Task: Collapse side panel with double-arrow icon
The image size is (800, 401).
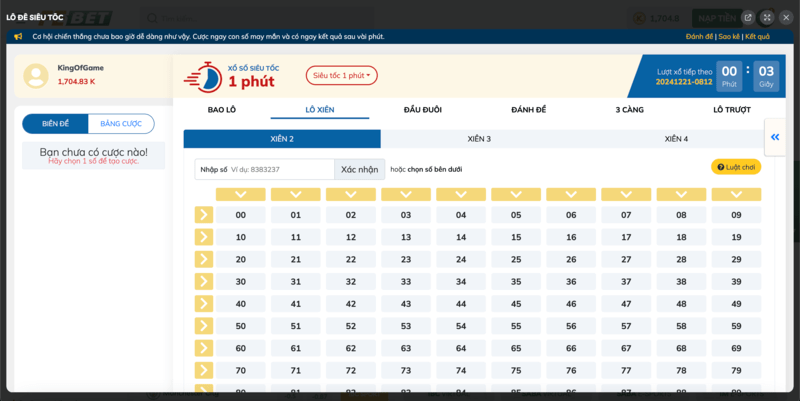Action: click(774, 137)
